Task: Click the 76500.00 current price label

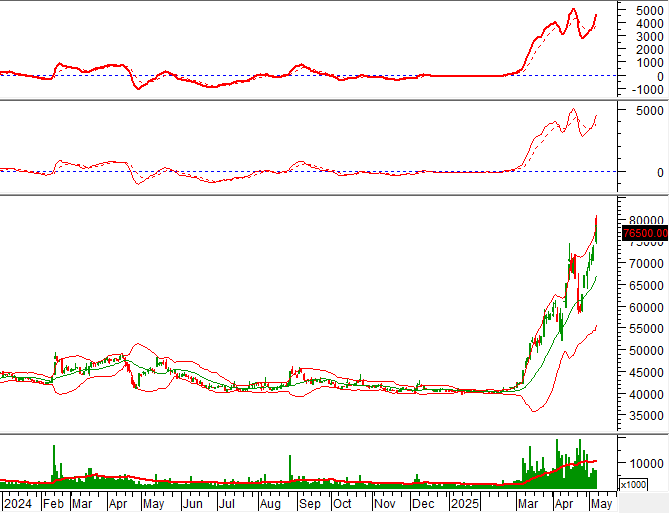Action: (x=645, y=233)
